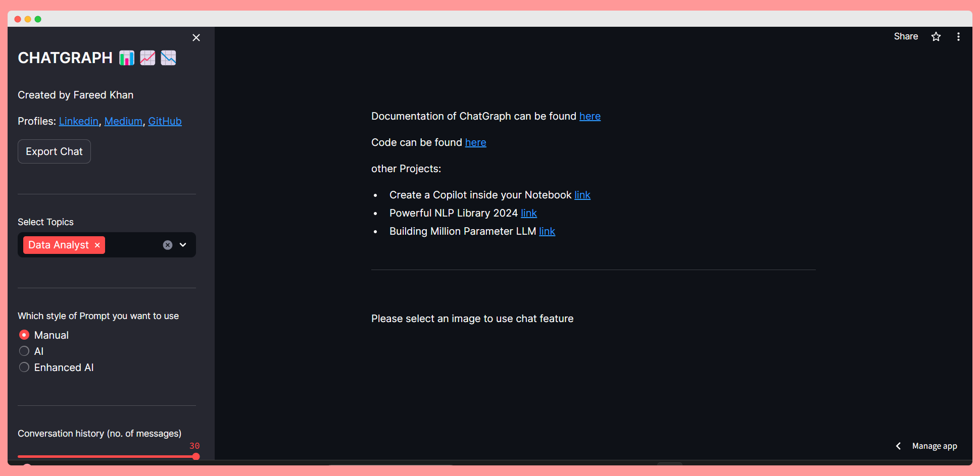
Task: Click the yellow minimize window dot
Action: pyautogui.click(x=28, y=19)
